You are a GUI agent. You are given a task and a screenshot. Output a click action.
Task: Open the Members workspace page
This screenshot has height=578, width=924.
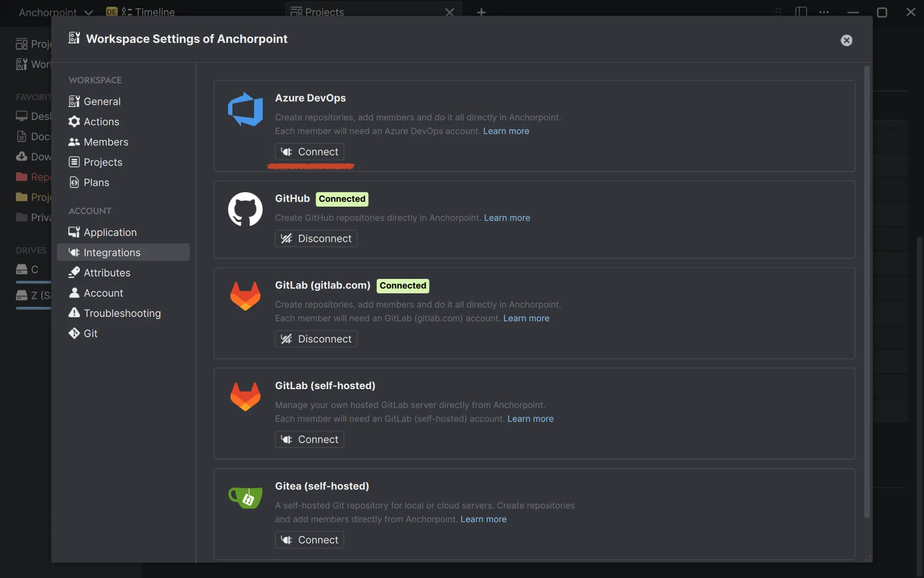[x=106, y=142]
